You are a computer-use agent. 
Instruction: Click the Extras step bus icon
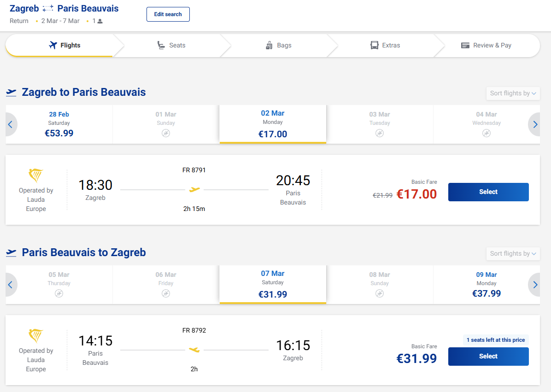[375, 45]
